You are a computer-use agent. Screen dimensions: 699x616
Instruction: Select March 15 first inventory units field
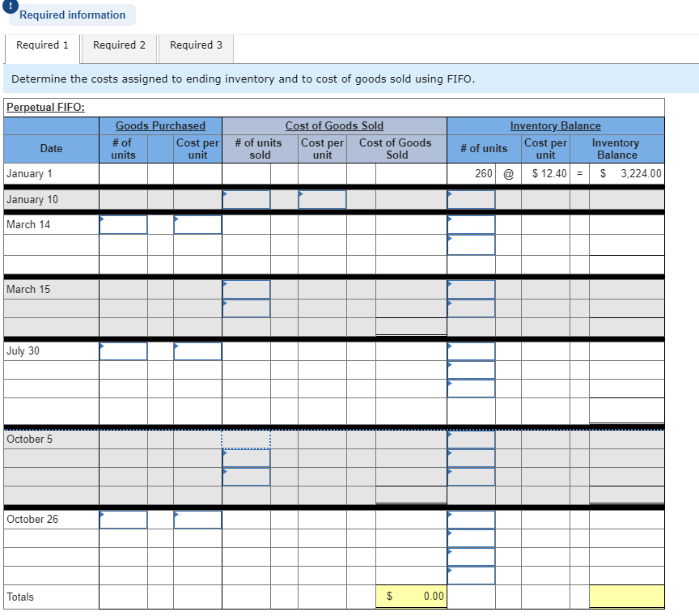(471, 290)
